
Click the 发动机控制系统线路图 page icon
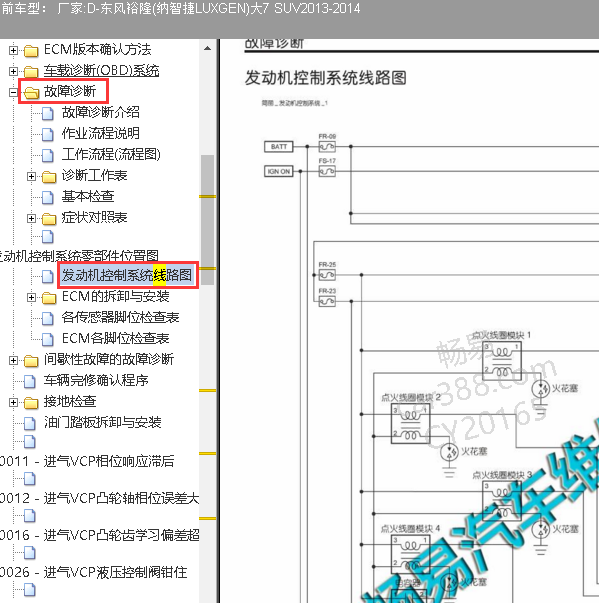tap(47, 276)
